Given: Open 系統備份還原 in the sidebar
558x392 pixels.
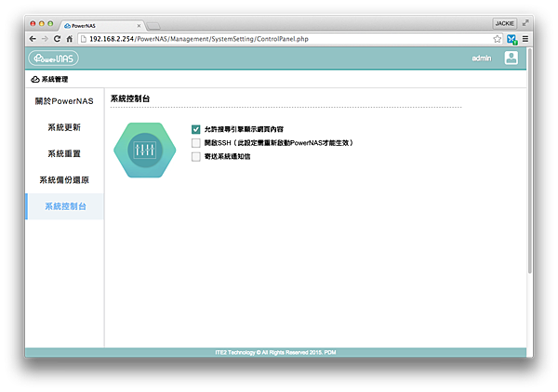Looking at the screenshot, I should click(x=64, y=180).
